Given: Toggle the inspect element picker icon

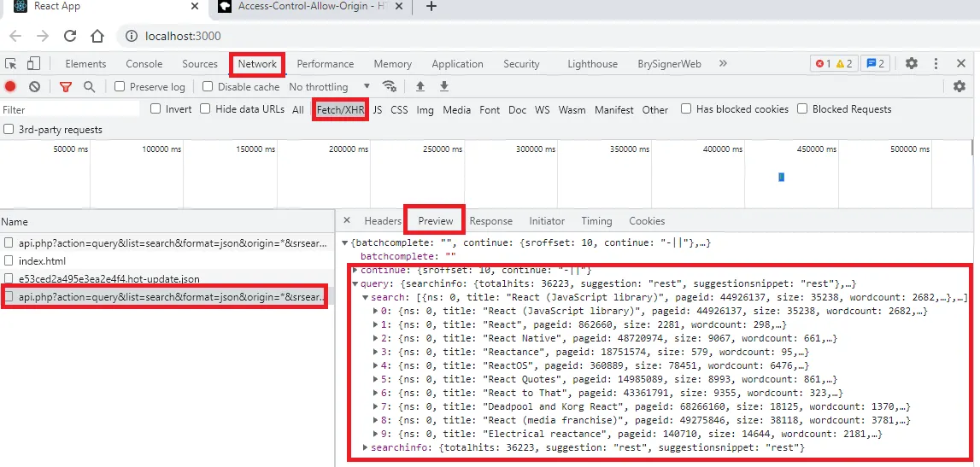Looking at the screenshot, I should pos(10,64).
